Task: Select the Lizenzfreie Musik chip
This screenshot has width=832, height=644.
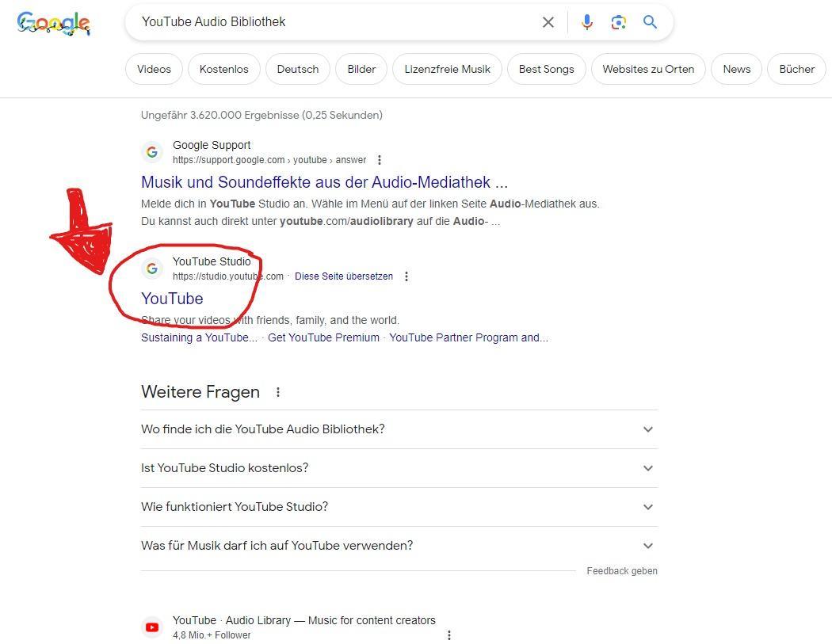Action: coord(448,69)
